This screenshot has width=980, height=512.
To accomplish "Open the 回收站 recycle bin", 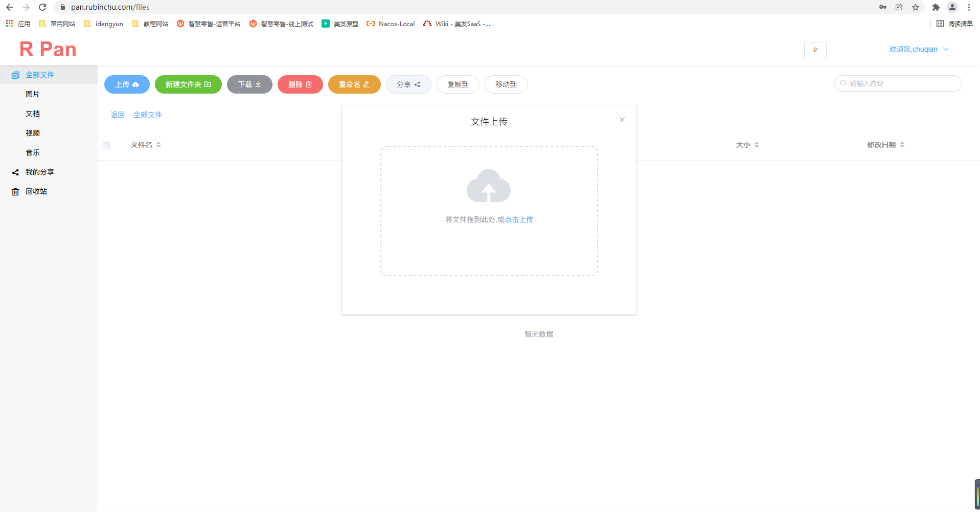I will pos(49,191).
